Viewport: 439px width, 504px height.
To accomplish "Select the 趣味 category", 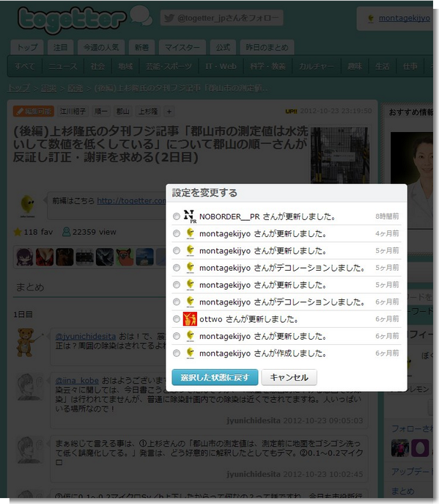I will [x=355, y=66].
